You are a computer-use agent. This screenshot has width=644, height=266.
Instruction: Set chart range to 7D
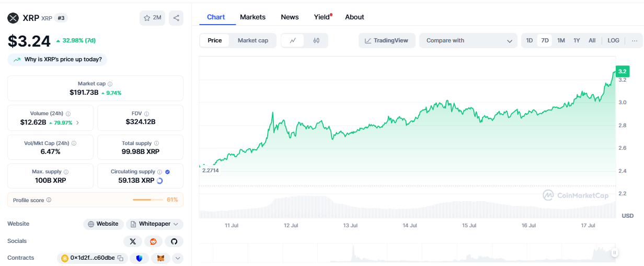point(545,40)
